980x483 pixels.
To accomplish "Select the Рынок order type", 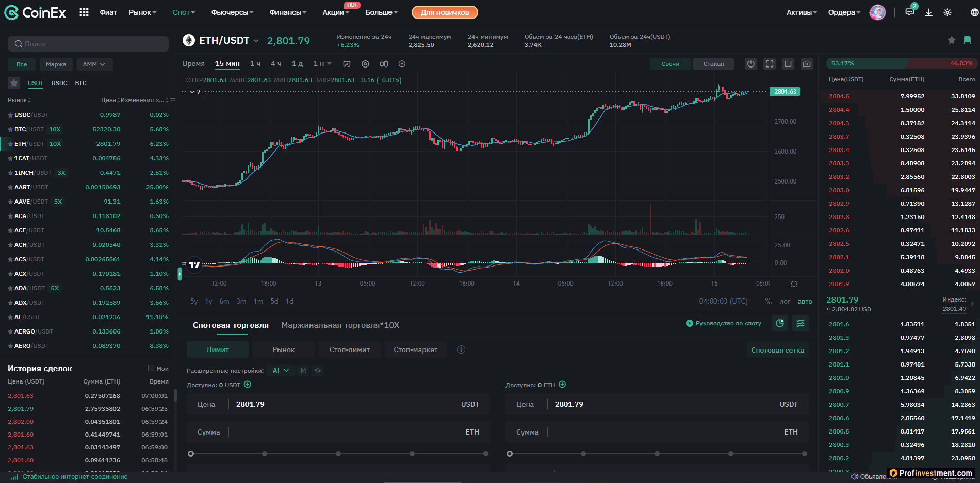I will 284,349.
